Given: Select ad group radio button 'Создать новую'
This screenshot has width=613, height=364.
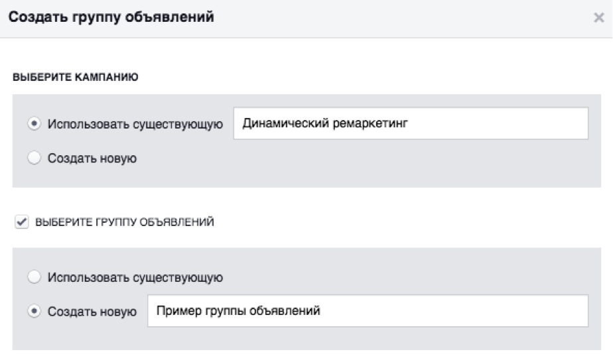Looking at the screenshot, I should tap(35, 311).
